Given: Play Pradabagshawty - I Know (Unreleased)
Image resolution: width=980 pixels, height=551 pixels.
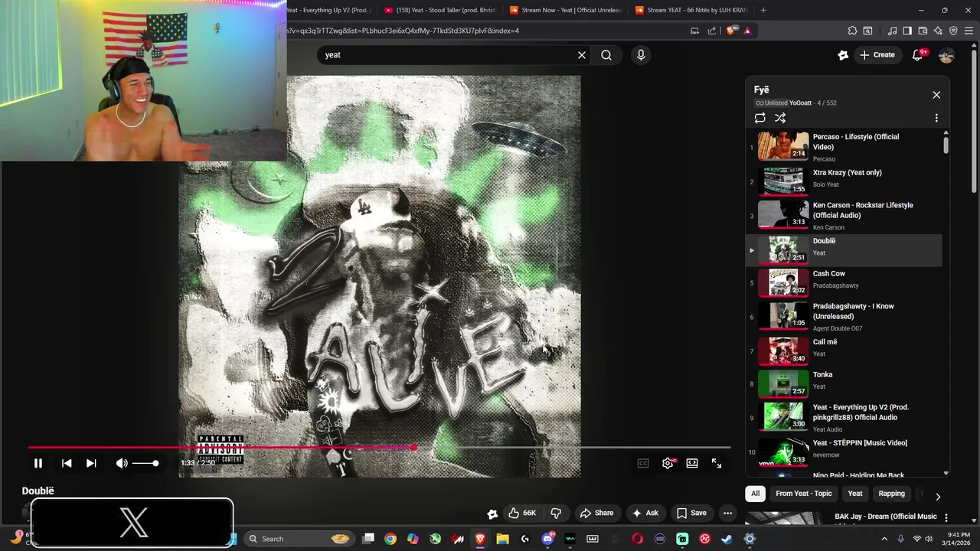Looking at the screenshot, I should pyautogui.click(x=844, y=317).
